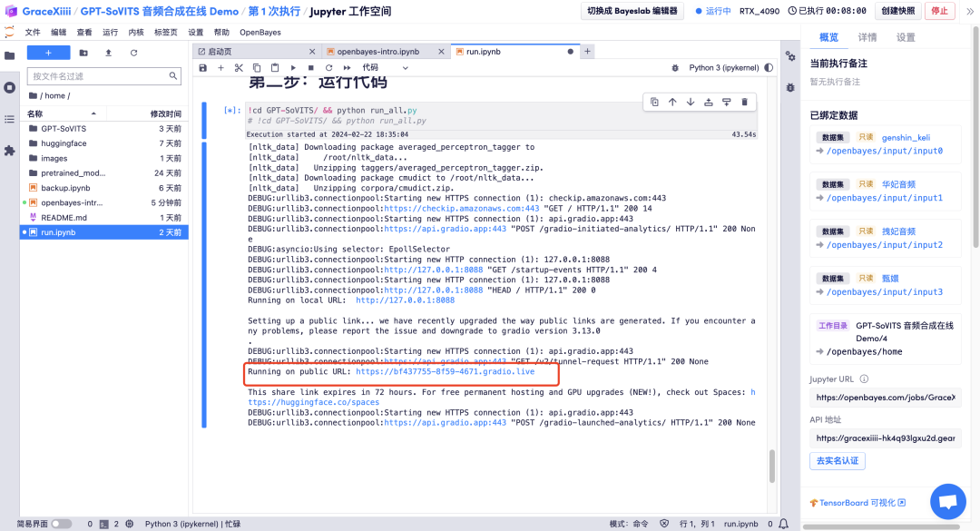Restart kernel and run all cells
The height and width of the screenshot is (531, 980).
click(x=347, y=67)
